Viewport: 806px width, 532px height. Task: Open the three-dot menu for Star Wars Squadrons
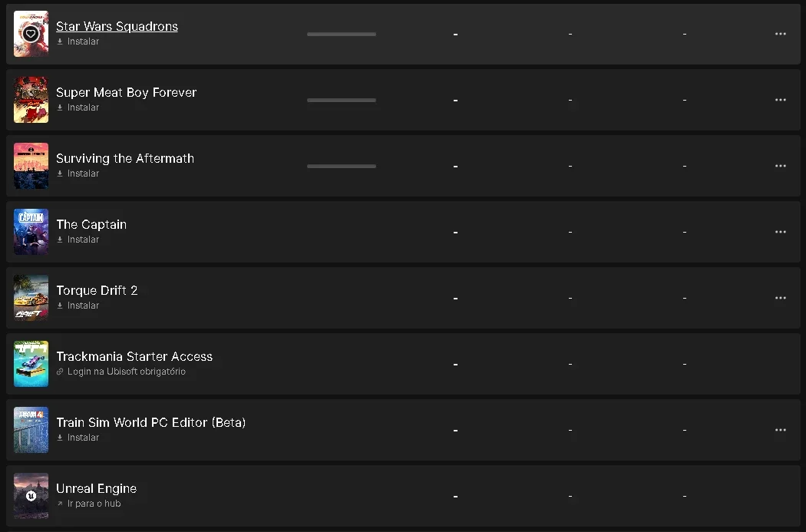tap(781, 34)
